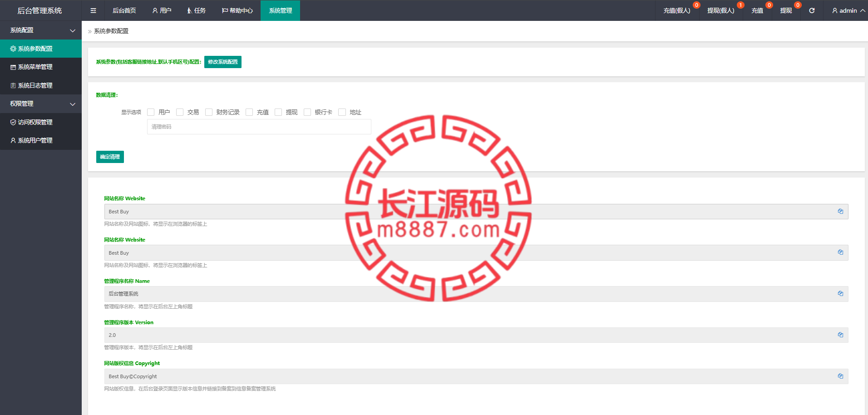Copy the first 网站名称 Website field value
This screenshot has width=868, height=415.
(x=840, y=212)
